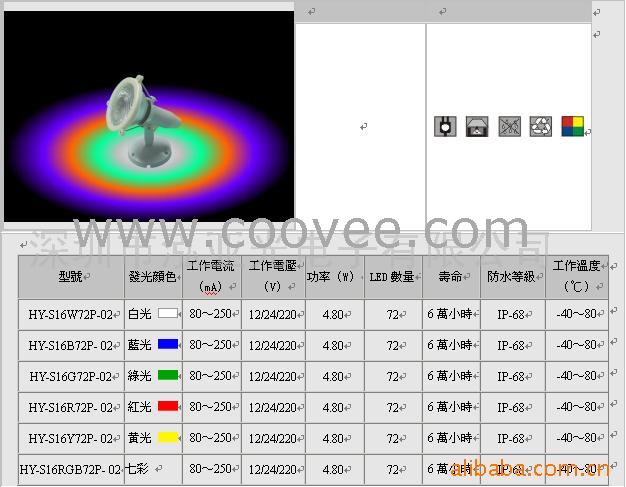Click -40~80 temperature in the 黃光 row

576,438
